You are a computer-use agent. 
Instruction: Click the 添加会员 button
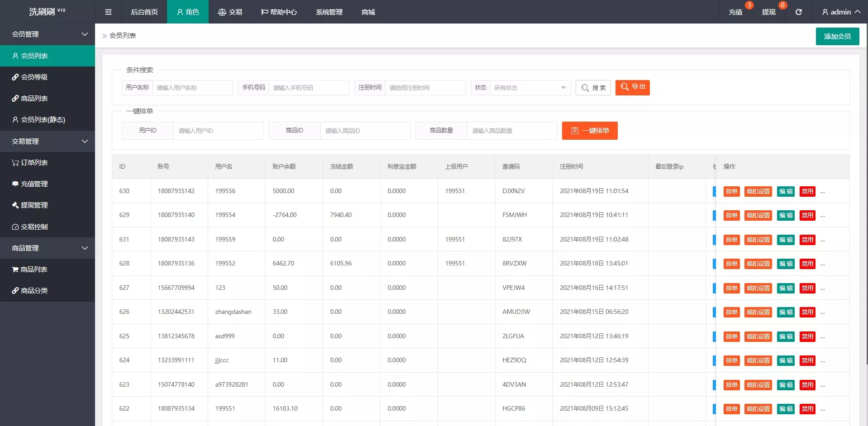tap(837, 36)
